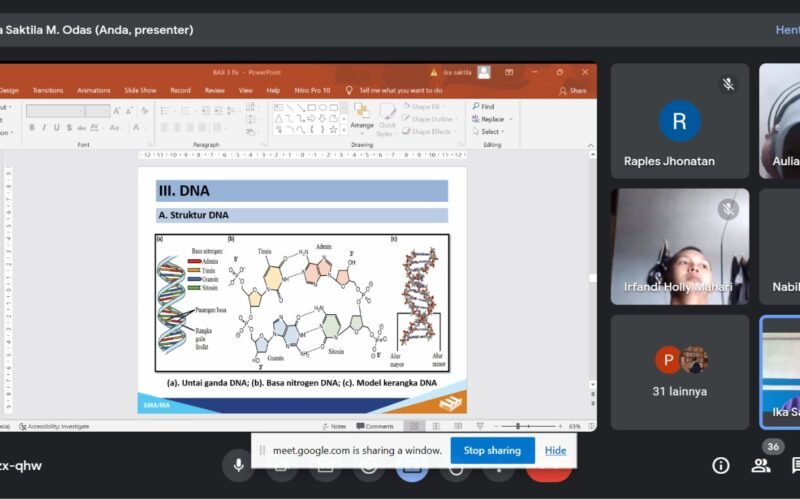Mute the Google Meet microphone

click(238, 465)
